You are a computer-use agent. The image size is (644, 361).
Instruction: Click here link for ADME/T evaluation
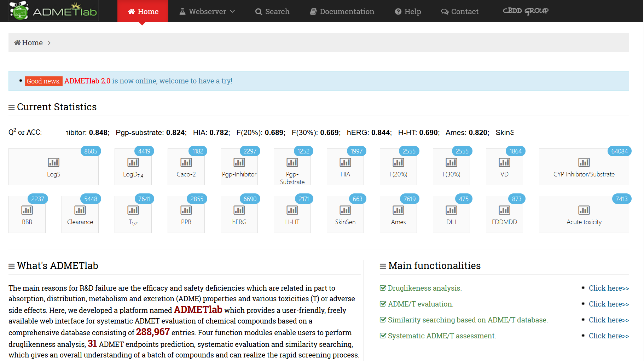[609, 304]
